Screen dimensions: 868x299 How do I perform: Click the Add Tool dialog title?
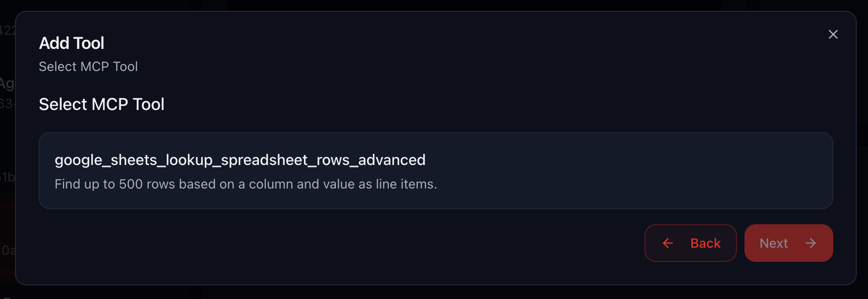(x=71, y=43)
